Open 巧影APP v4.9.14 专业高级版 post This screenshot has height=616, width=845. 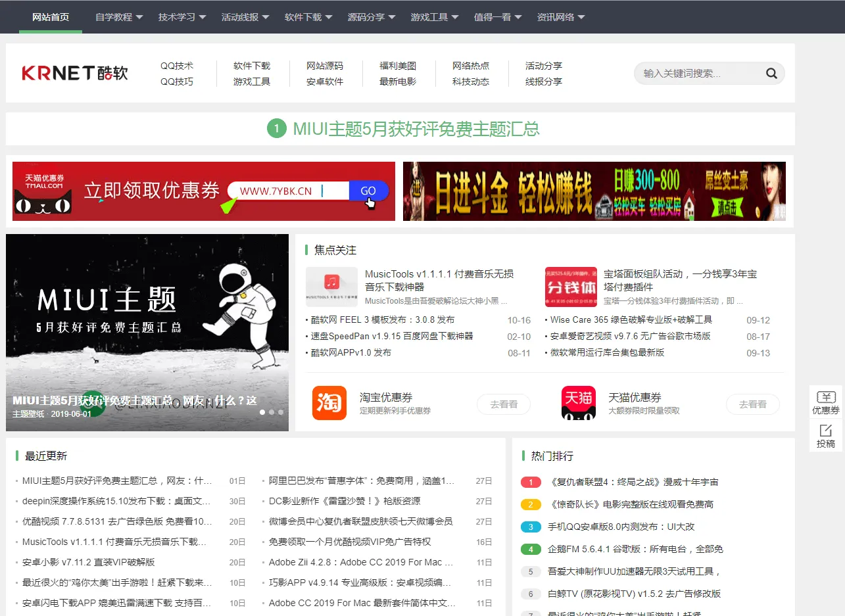pyautogui.click(x=360, y=582)
